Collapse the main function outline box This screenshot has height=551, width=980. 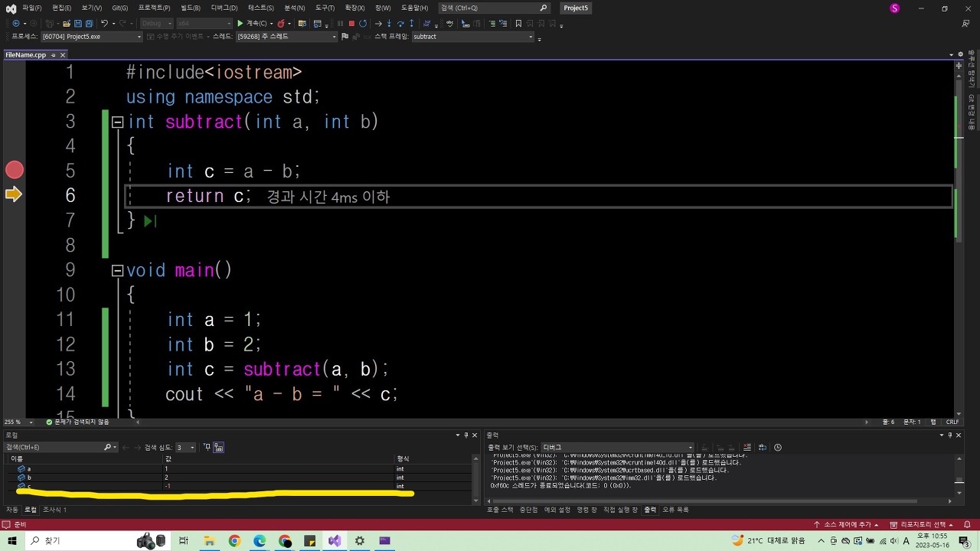pos(117,270)
